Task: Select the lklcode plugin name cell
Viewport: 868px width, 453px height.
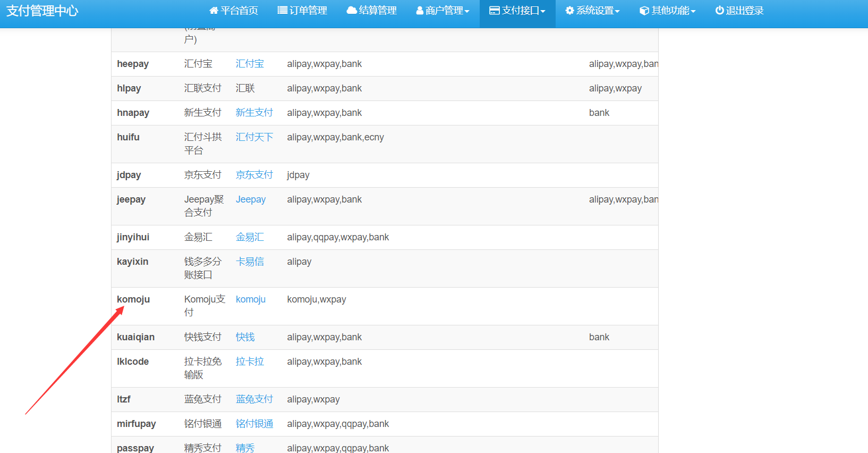Action: coord(133,362)
